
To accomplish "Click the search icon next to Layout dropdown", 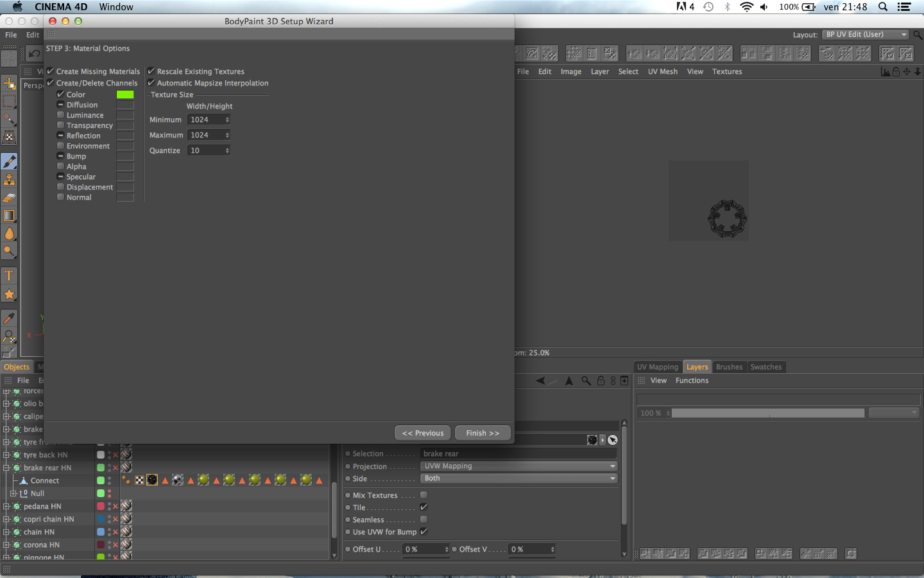I will [918, 35].
